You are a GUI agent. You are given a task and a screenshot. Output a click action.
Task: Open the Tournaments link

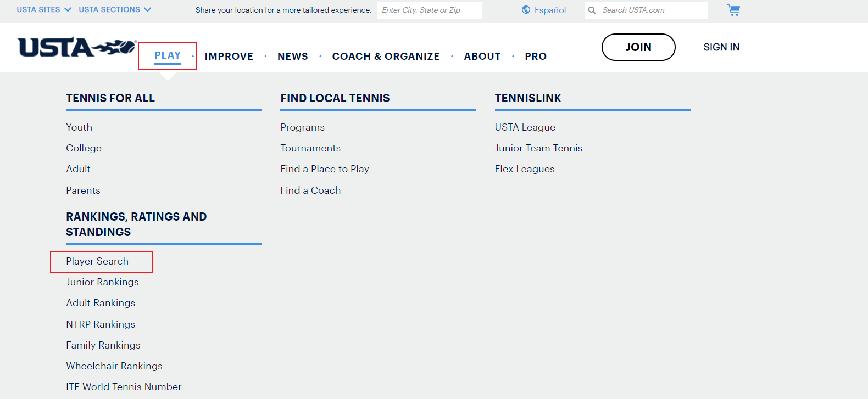(x=310, y=148)
